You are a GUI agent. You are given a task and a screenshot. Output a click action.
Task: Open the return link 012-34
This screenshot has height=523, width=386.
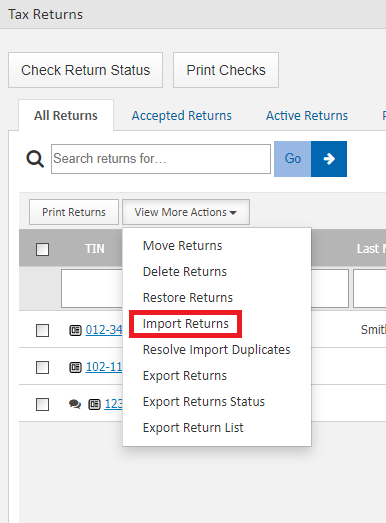click(x=104, y=330)
